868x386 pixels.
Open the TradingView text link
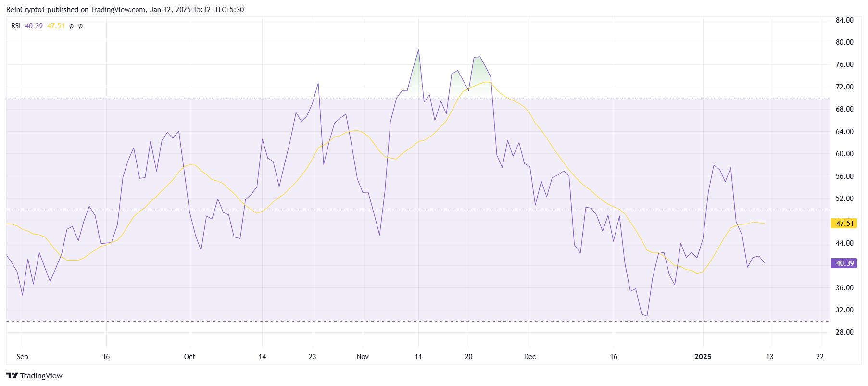(x=41, y=375)
